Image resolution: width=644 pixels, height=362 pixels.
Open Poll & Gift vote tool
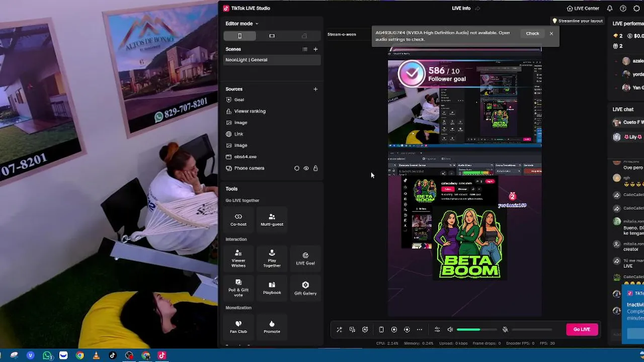(x=238, y=288)
